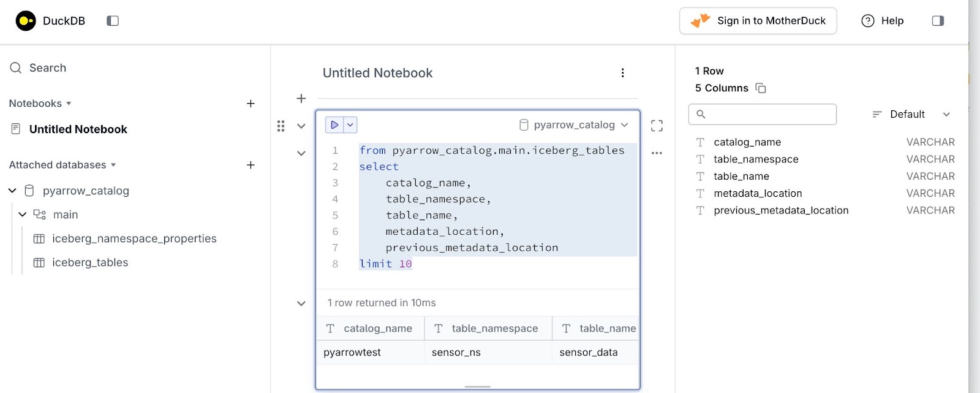Open the cell more options ellipsis

coord(657,153)
